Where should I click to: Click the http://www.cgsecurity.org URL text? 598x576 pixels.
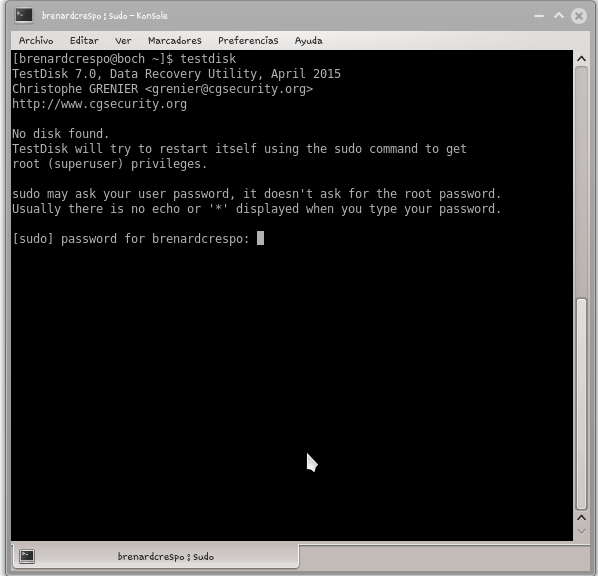tap(100, 104)
